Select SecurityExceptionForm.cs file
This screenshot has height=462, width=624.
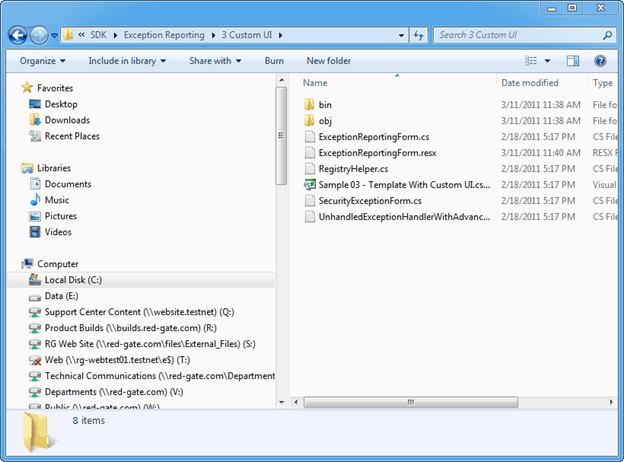coord(370,201)
